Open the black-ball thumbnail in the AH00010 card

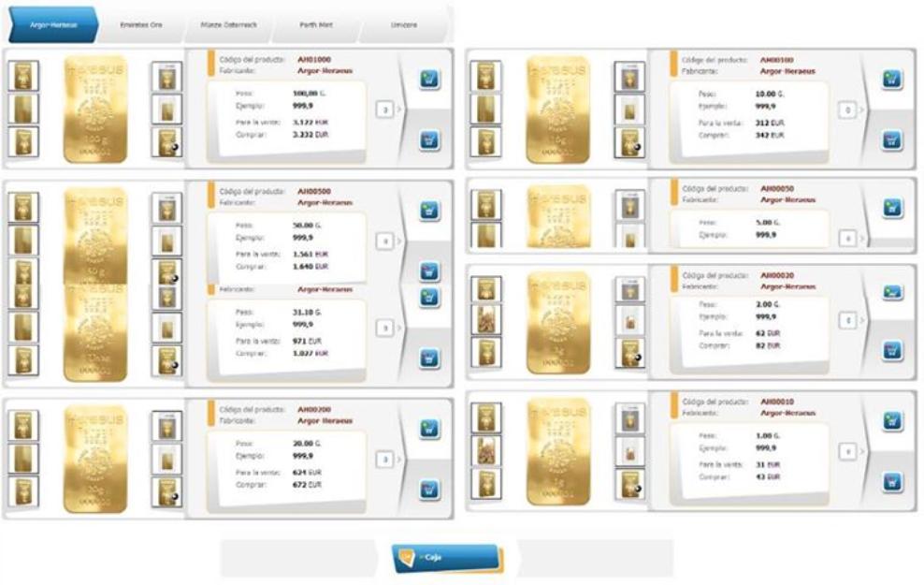coord(630,484)
